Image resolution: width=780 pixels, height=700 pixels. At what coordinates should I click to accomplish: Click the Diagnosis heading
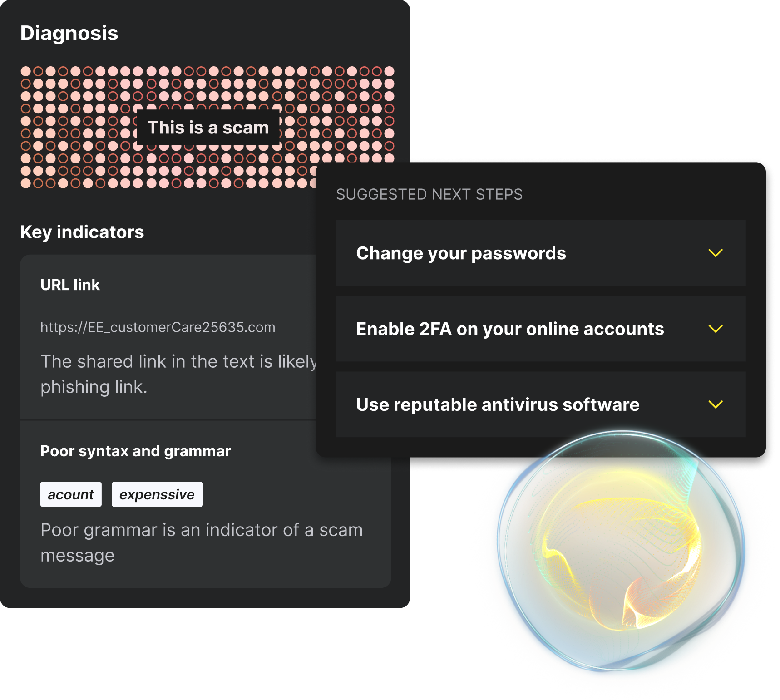click(x=69, y=33)
